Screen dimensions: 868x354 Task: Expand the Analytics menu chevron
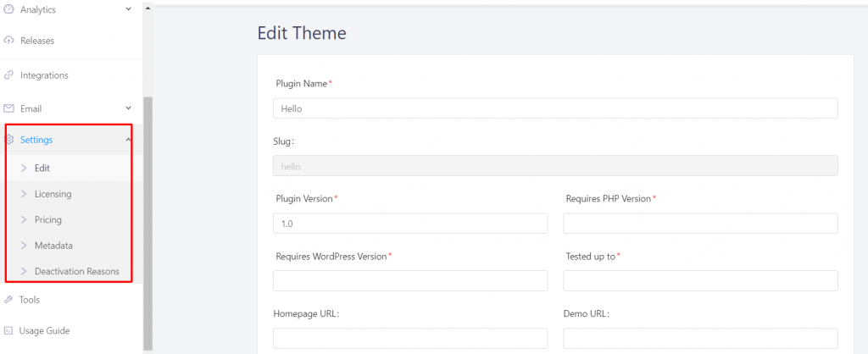point(129,9)
